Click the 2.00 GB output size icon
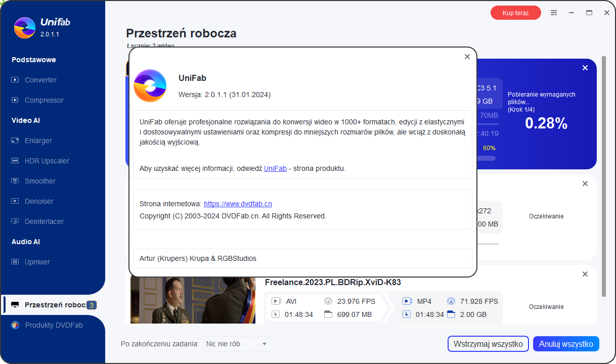Image resolution: width=616 pixels, height=364 pixels. pyautogui.click(x=451, y=314)
